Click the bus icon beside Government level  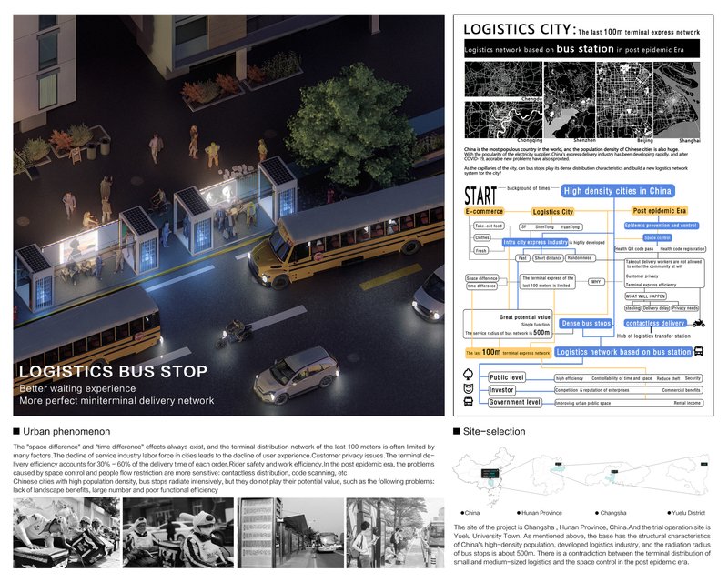[468, 401]
